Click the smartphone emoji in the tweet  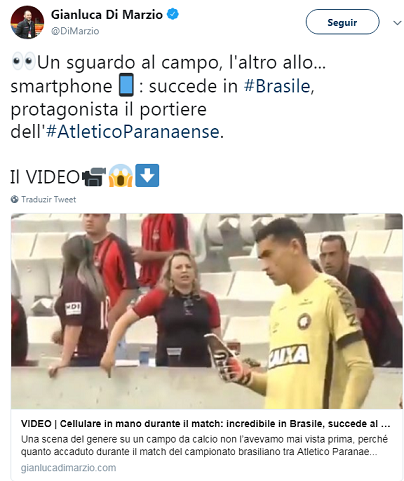(126, 85)
